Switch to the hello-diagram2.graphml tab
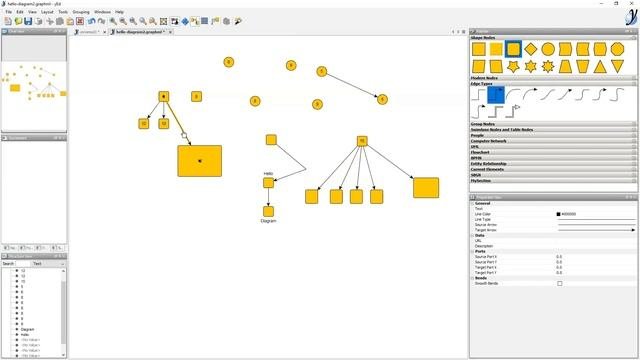The height and width of the screenshot is (360, 640). click(139, 32)
